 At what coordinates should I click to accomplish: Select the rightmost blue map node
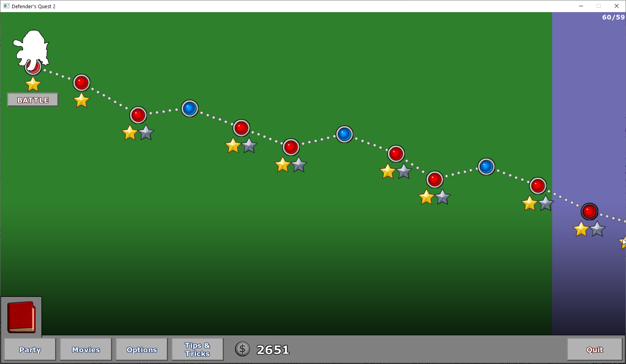pos(486,167)
